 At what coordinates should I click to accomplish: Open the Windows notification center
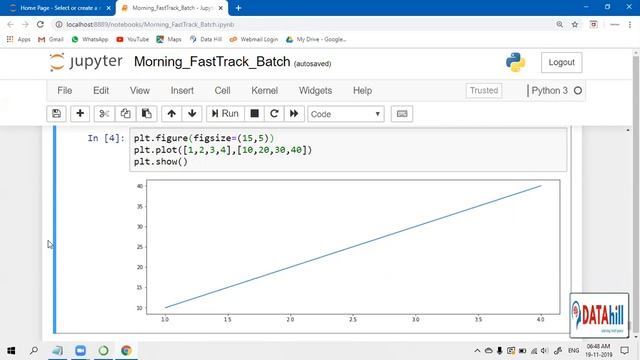click(624, 351)
